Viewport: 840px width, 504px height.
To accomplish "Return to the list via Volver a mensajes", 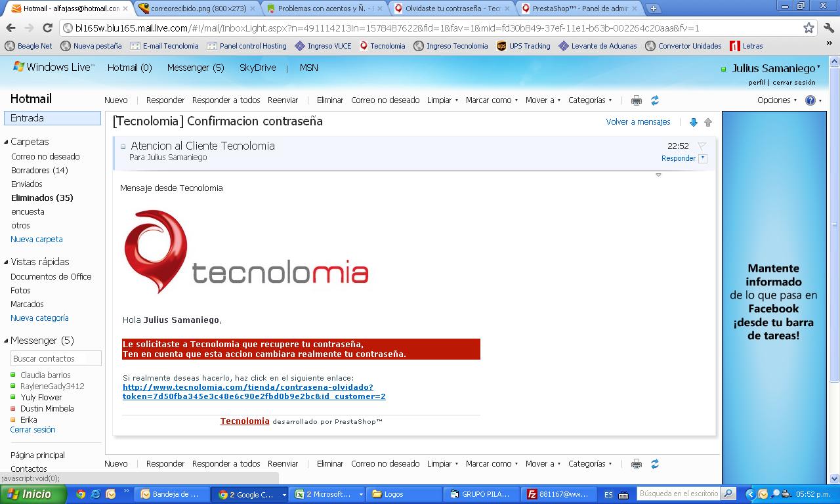I will coord(638,122).
